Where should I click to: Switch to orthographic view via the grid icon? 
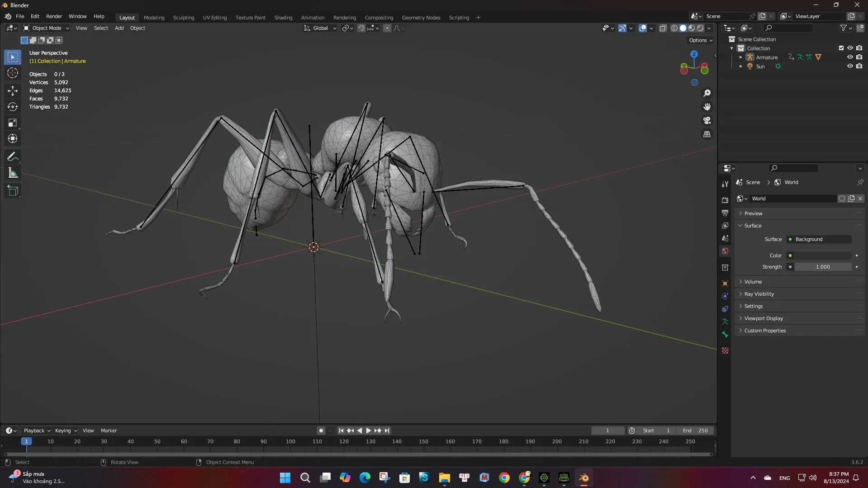(x=707, y=134)
